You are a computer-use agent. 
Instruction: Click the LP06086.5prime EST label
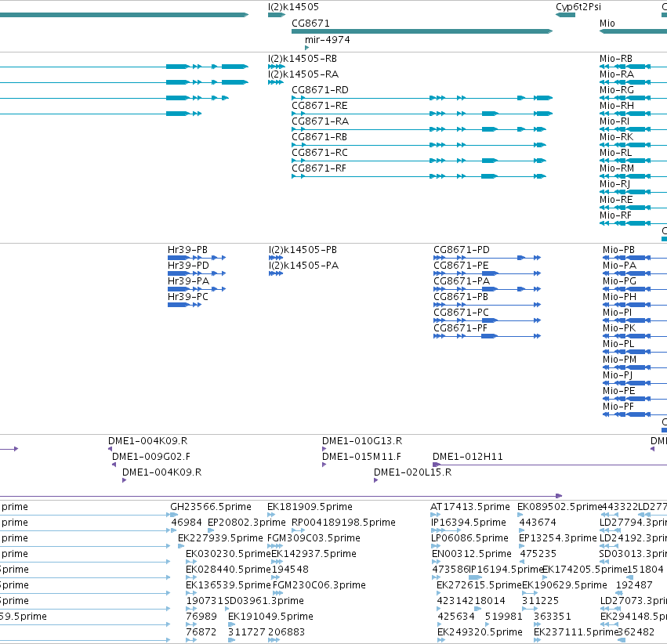pos(469,538)
